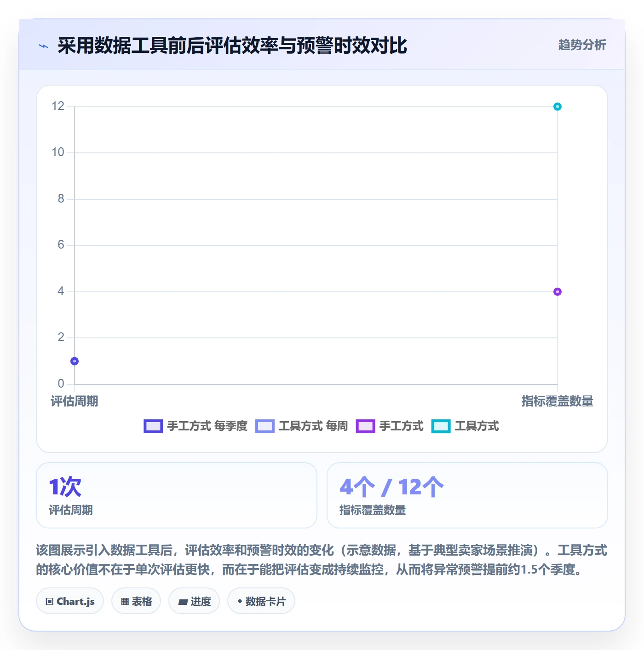This screenshot has width=644, height=650.
Task: Click the Chart.js tag
Action: [x=70, y=601]
